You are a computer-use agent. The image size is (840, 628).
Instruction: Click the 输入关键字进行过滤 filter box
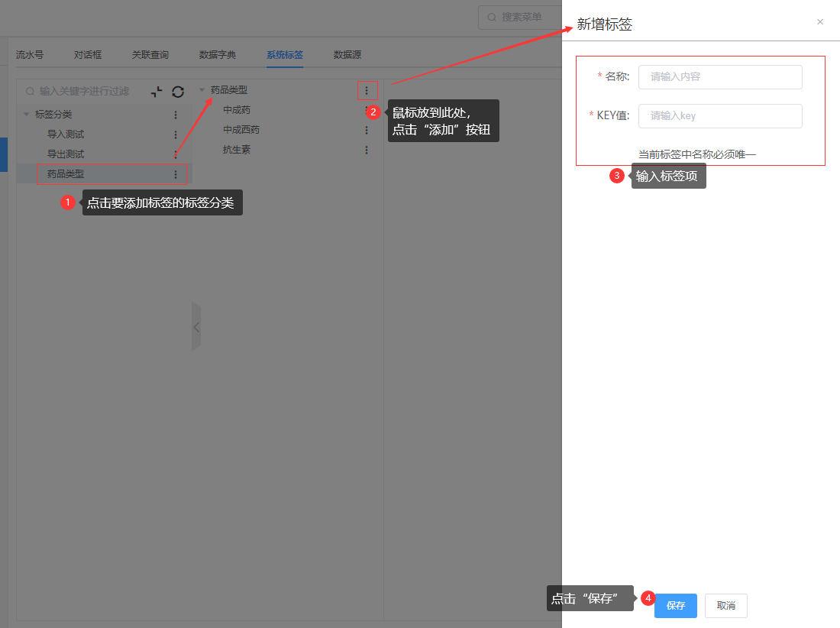point(83,92)
